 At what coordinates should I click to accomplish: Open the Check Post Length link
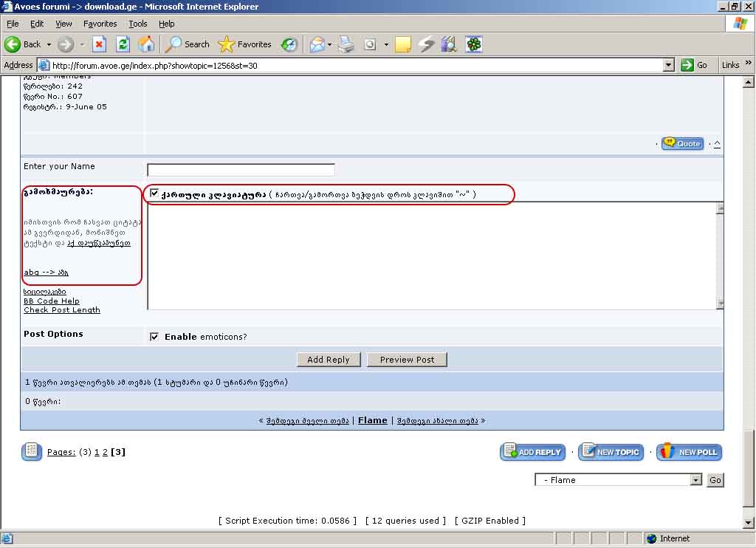[x=62, y=309]
